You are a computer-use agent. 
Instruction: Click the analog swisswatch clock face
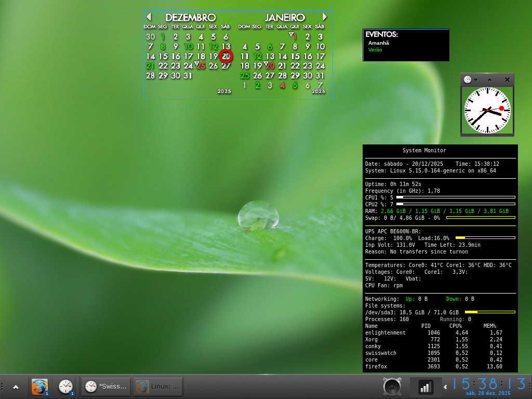pyautogui.click(x=487, y=110)
